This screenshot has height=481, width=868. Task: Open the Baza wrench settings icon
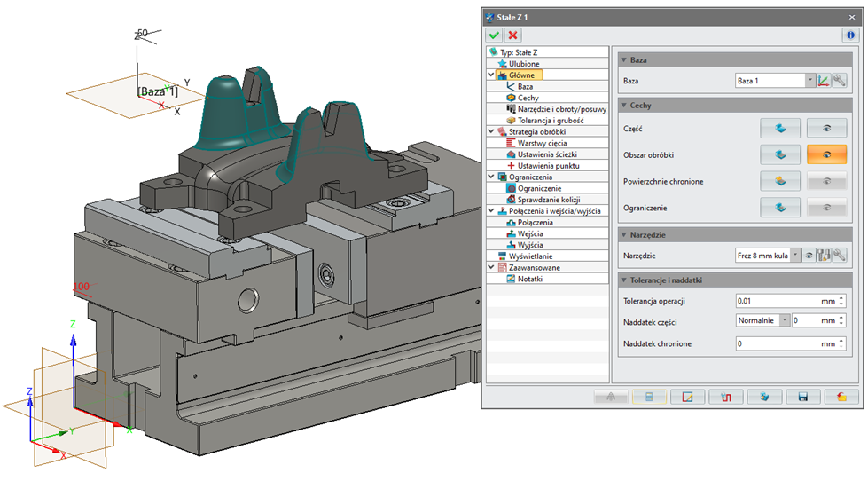(840, 81)
